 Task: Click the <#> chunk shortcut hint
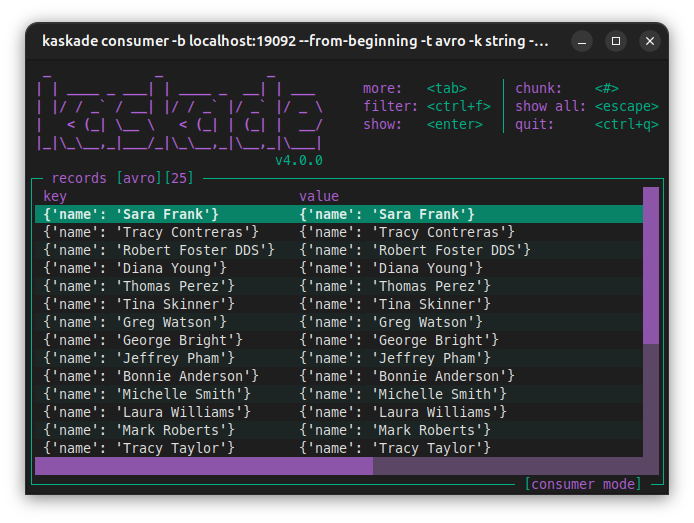click(607, 88)
